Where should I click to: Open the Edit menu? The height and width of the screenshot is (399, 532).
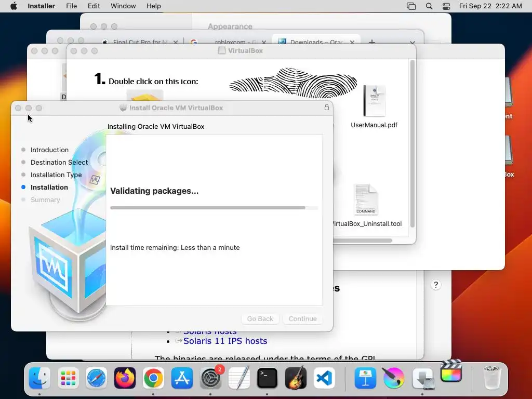[94, 6]
